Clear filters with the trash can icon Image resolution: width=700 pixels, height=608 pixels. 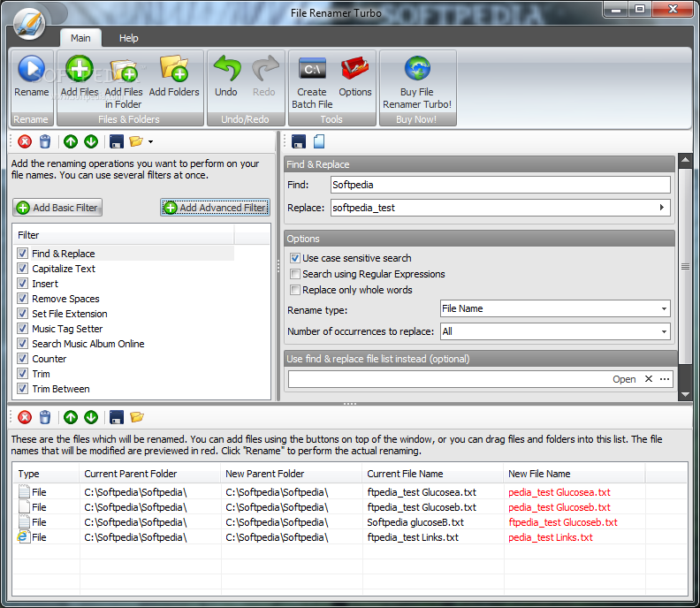[x=45, y=142]
